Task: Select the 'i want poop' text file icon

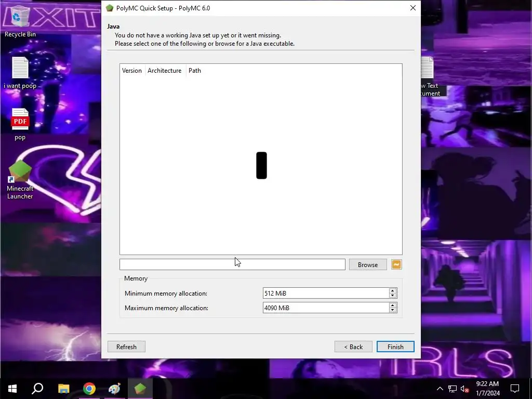Action: point(20,73)
